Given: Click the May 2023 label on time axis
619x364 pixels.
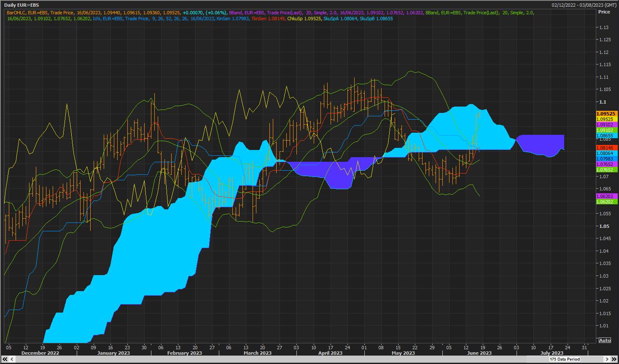Looking at the screenshot, I should [x=403, y=353].
